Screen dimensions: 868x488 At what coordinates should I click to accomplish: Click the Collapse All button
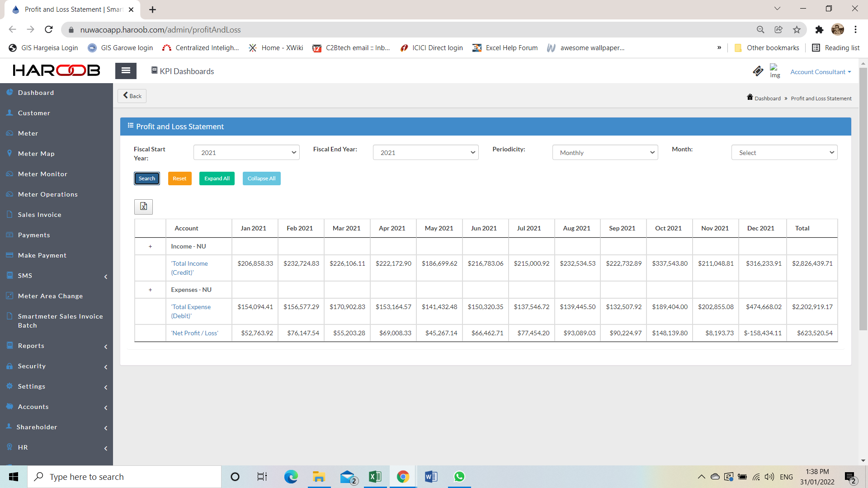click(x=261, y=178)
